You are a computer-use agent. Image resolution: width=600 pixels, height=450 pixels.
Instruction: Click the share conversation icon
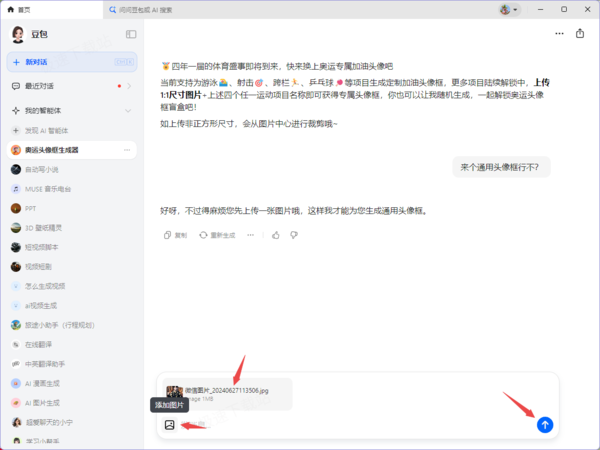click(x=580, y=34)
